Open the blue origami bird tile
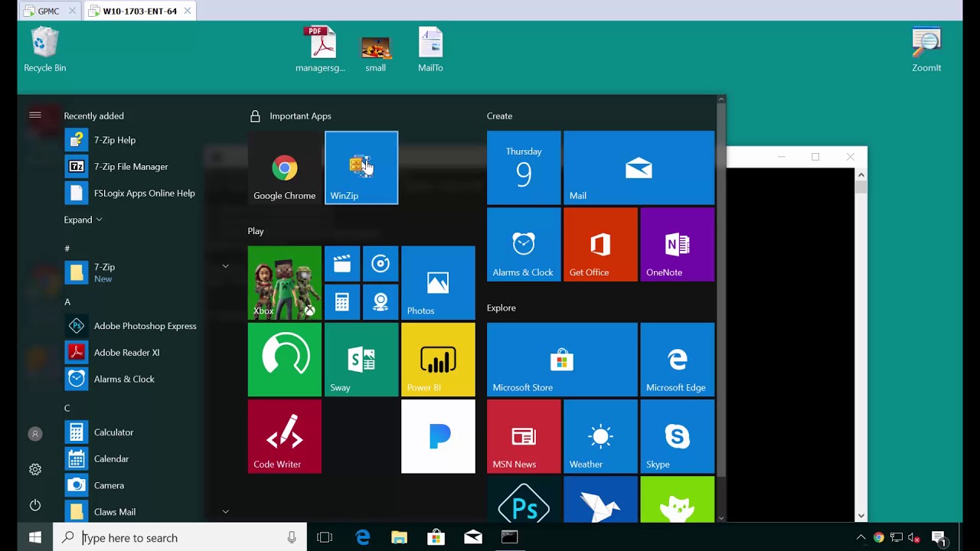Image resolution: width=980 pixels, height=551 pixels. click(600, 499)
